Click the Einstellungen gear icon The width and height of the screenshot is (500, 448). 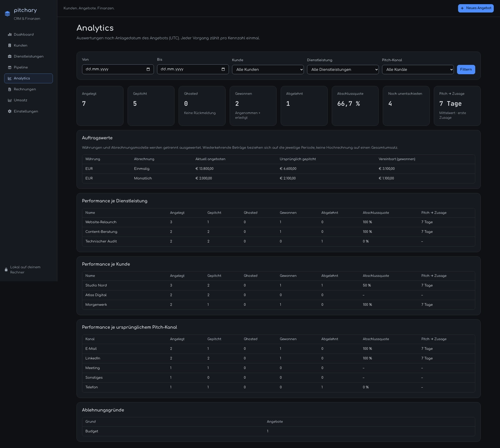click(x=10, y=111)
